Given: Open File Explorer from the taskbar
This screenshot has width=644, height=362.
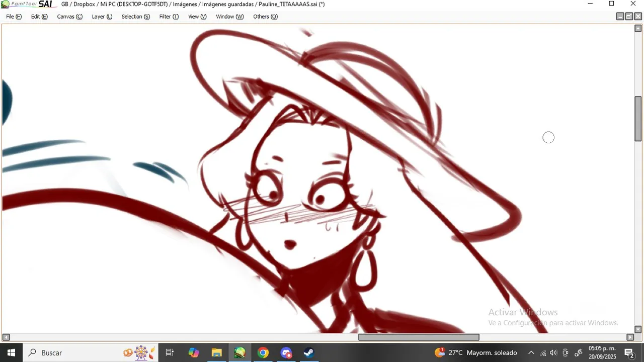Looking at the screenshot, I should (216, 353).
